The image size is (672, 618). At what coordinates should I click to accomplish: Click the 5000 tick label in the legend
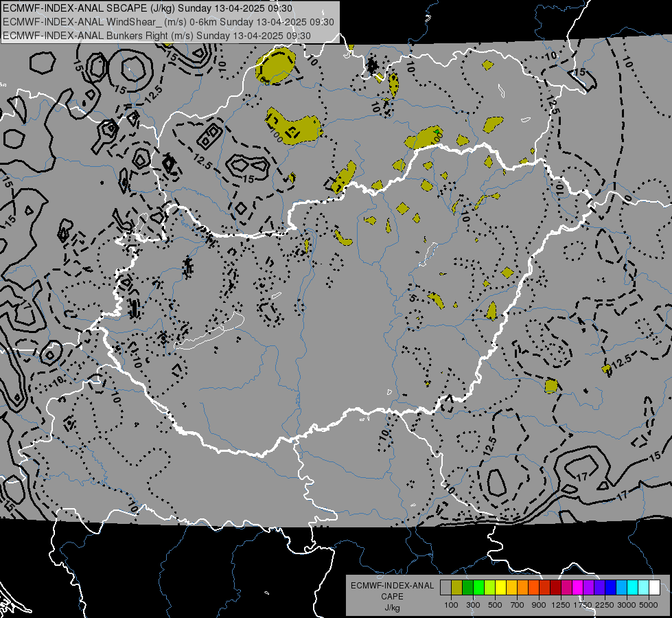[x=649, y=605]
